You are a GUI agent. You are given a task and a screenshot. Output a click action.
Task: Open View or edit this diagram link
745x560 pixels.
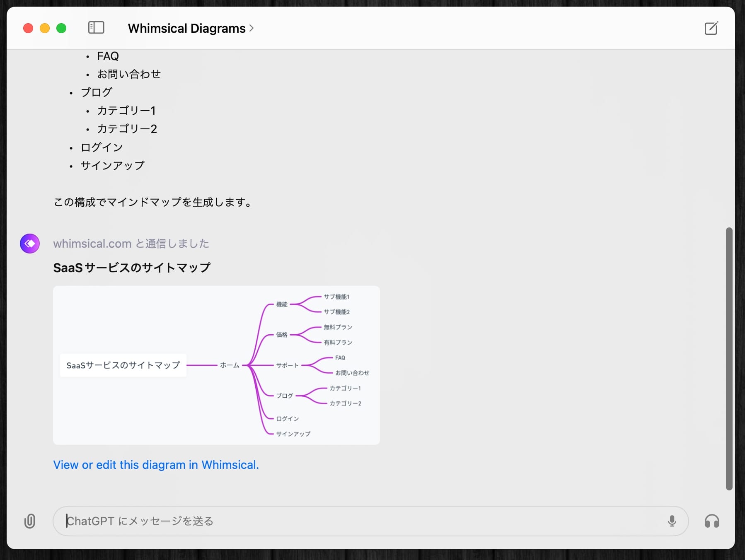pos(156,465)
